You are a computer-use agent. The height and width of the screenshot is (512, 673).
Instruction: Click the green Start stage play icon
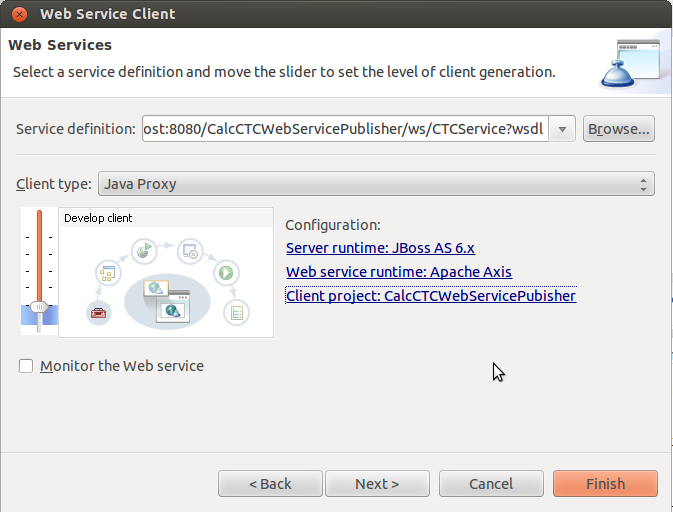pyautogui.click(x=226, y=273)
